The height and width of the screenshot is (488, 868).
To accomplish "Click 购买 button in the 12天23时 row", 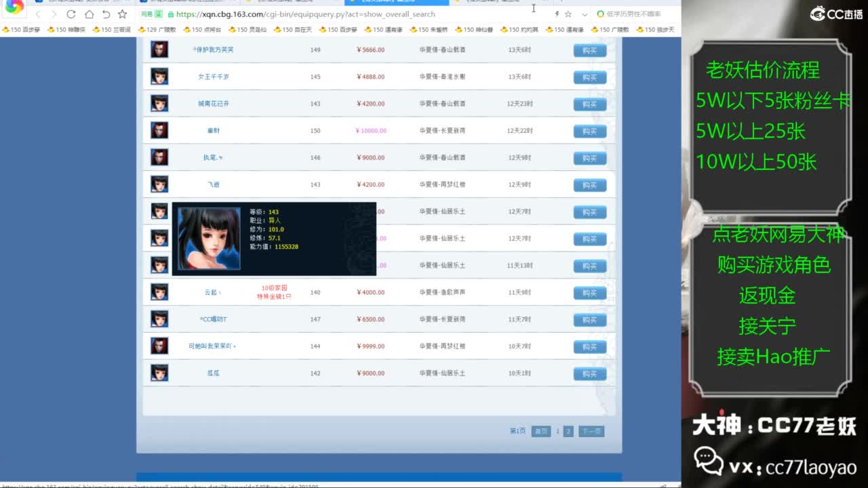I will pos(590,104).
